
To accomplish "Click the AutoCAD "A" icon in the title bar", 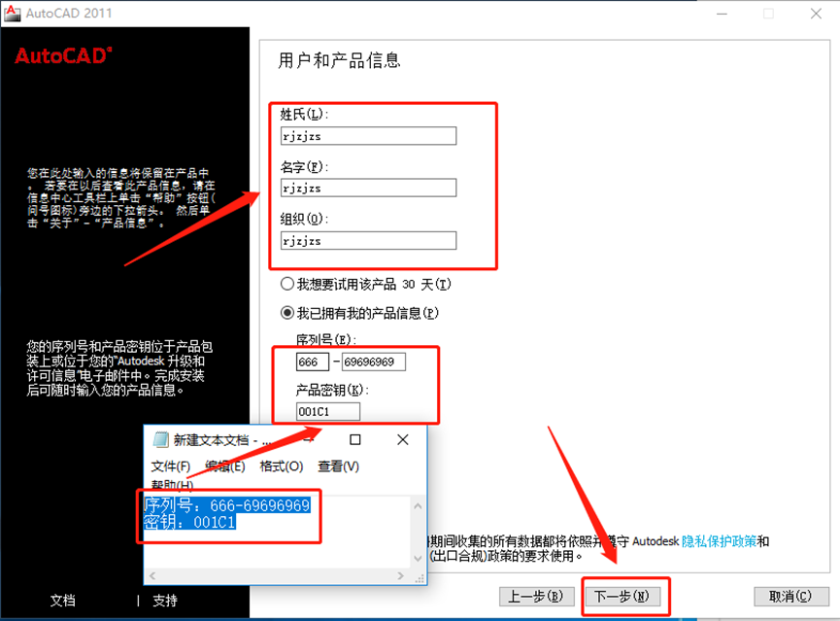I will tap(14, 13).
